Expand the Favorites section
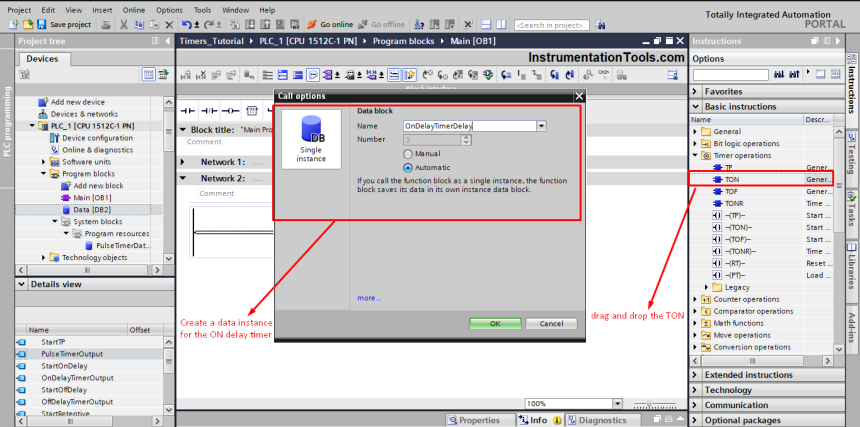The width and height of the screenshot is (860, 427). coord(696,91)
